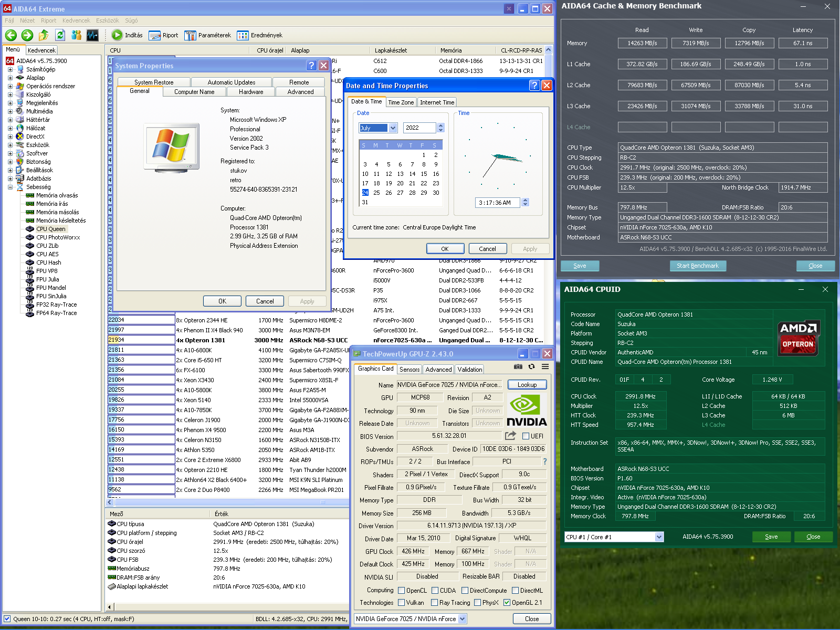The image size is (840, 630).
Task: Expand the Multimédia tree node
Action: click(10, 111)
